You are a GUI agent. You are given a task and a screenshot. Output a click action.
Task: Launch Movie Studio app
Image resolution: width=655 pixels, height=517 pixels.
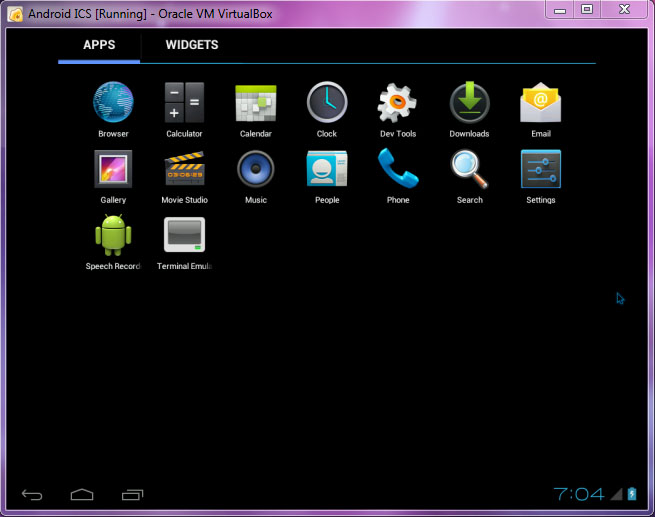[x=184, y=168]
